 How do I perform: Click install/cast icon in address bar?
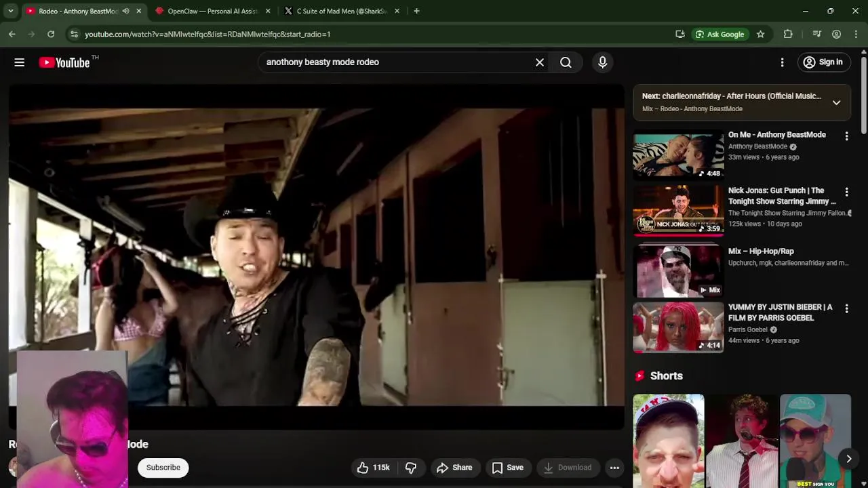pos(680,34)
